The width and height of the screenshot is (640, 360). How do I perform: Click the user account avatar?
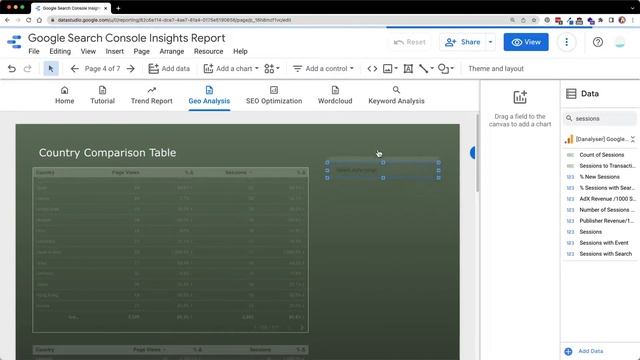pos(620,42)
